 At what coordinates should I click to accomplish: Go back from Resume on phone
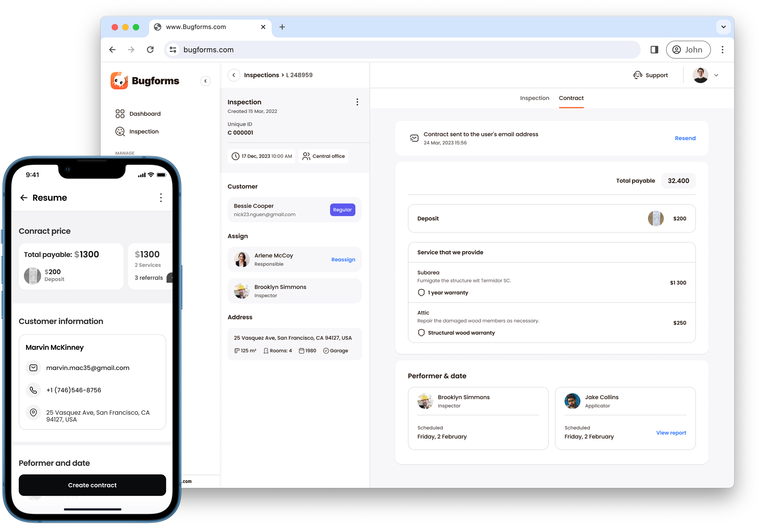point(24,198)
